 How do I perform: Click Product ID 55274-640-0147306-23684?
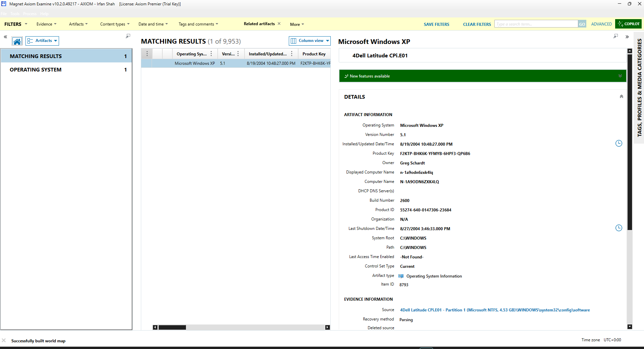[426, 210]
